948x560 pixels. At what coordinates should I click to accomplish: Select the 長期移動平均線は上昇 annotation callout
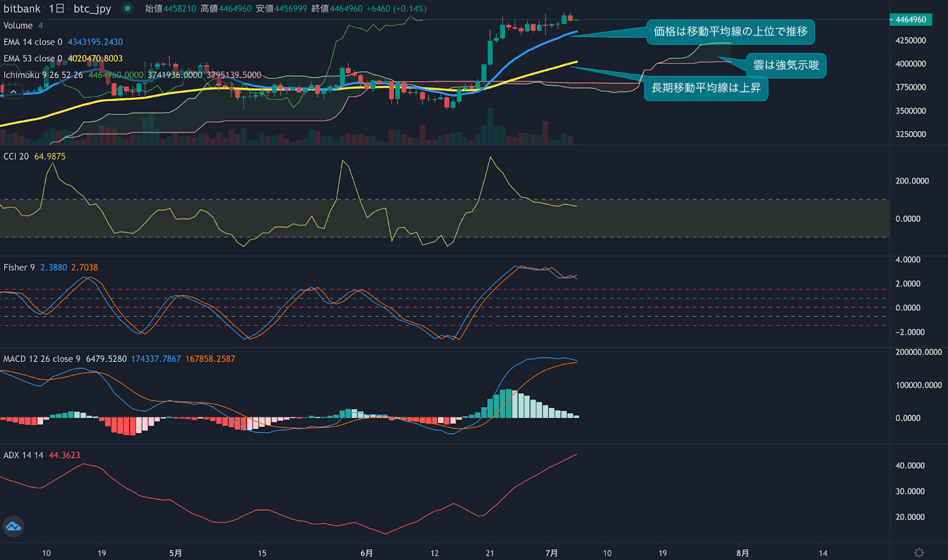706,88
